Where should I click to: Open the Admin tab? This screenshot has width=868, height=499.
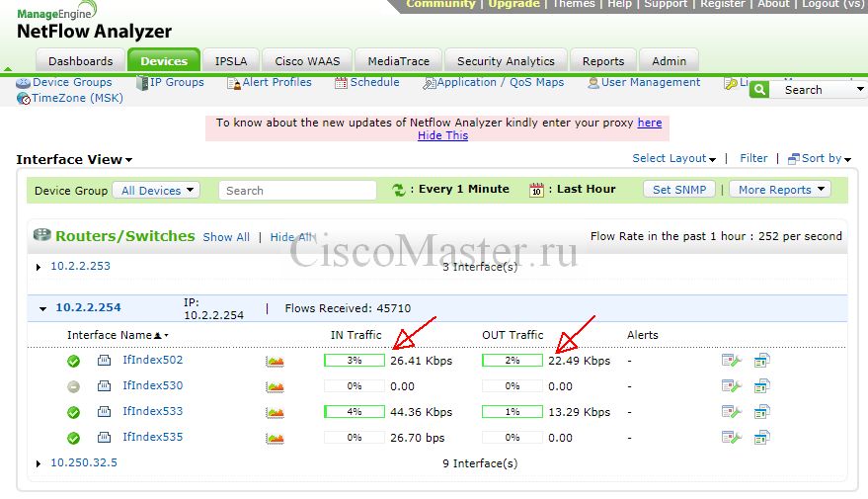(669, 61)
